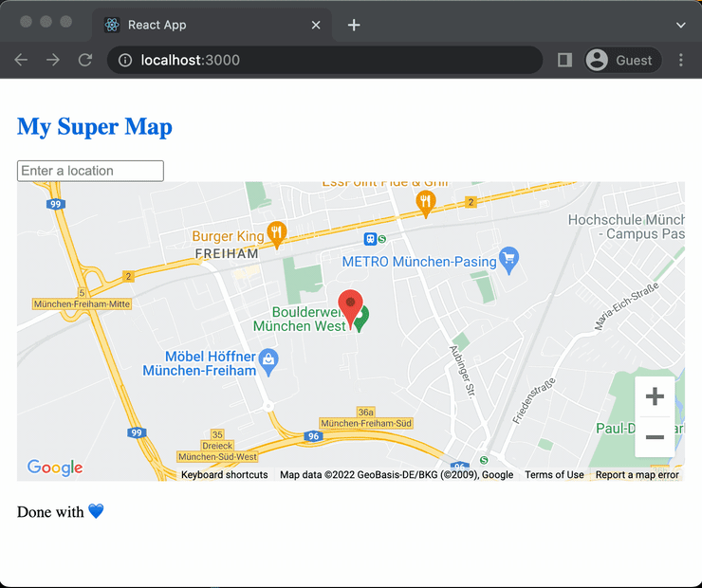The width and height of the screenshot is (702, 588).
Task: Click the Möbel Höffner shopping bag icon
Action: (x=269, y=359)
